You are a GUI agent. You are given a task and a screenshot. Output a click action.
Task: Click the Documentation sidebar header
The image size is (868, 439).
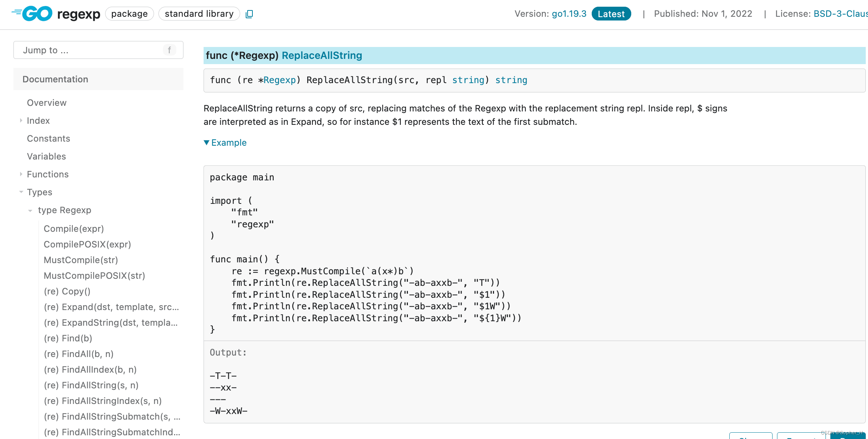coord(55,79)
